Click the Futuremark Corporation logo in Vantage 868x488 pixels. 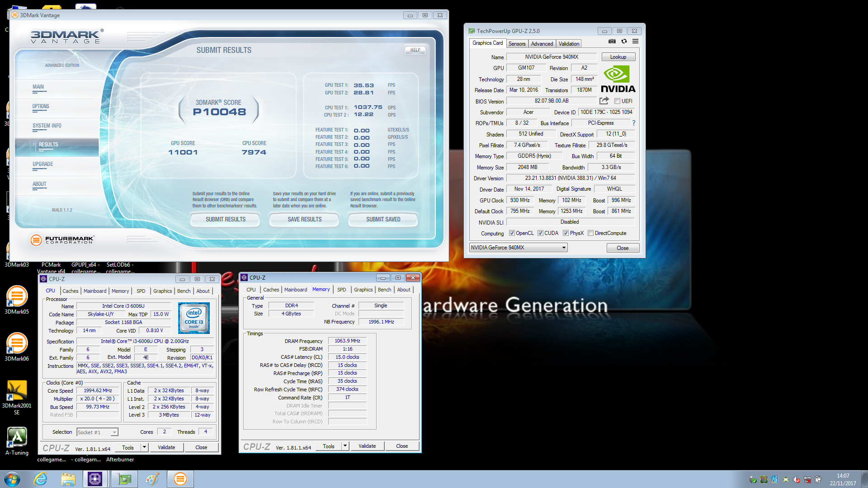(x=62, y=240)
